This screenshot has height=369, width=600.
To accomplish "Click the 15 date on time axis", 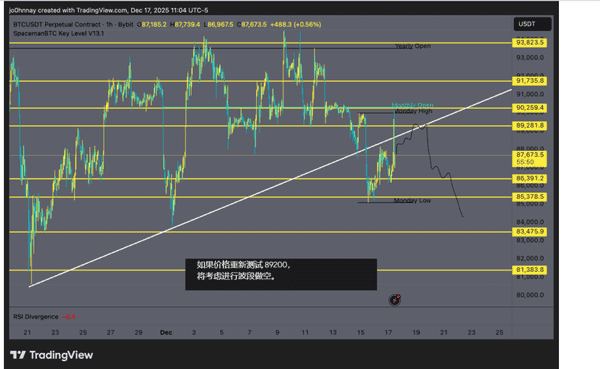I will tap(360, 333).
